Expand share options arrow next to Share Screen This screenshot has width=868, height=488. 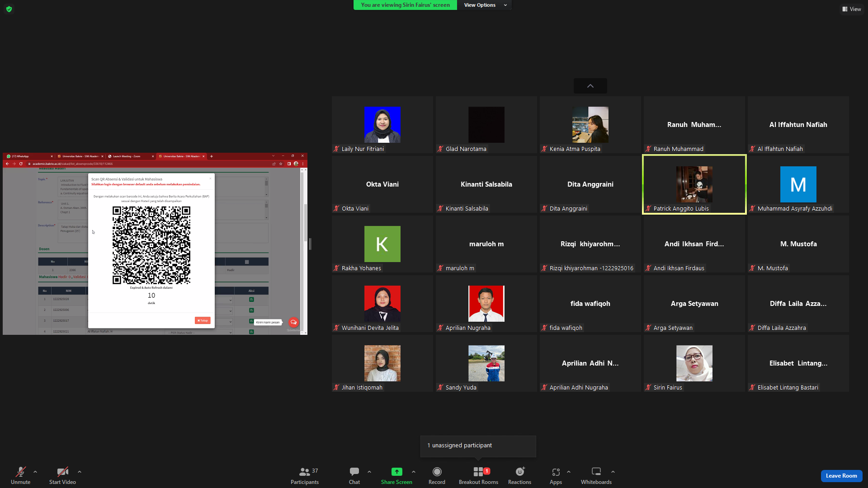414,472
